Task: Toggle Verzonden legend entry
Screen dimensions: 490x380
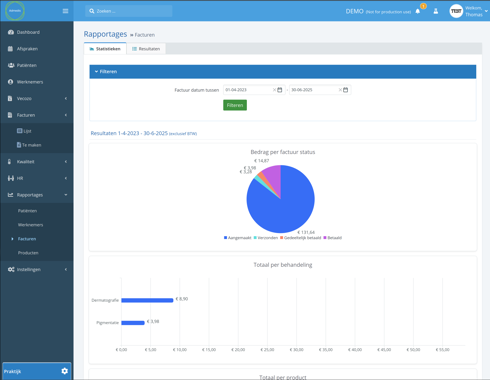Action: tap(266, 238)
